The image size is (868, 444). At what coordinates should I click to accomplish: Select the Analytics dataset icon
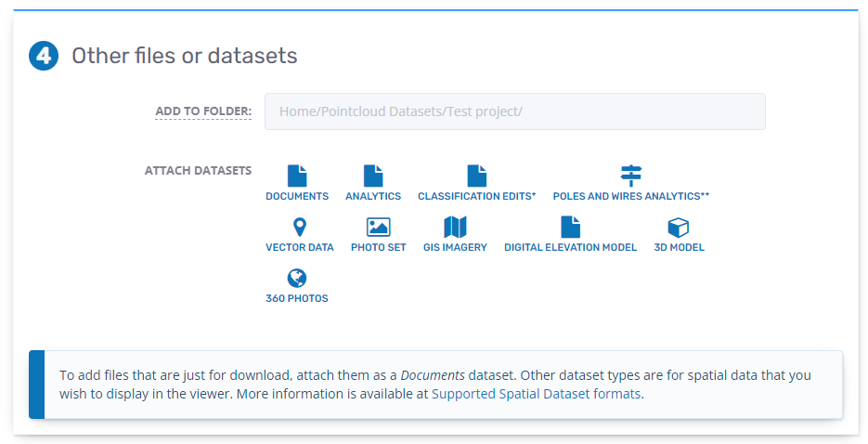tap(373, 176)
